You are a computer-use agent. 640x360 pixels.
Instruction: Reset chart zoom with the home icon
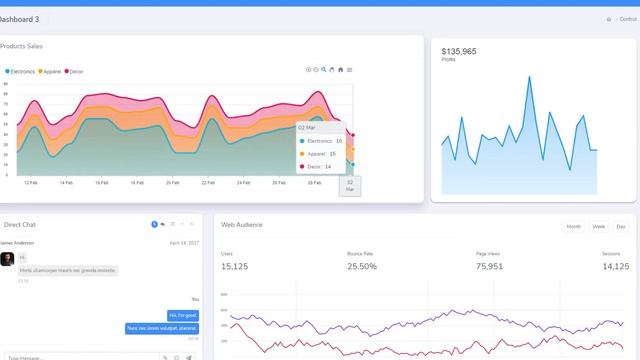(340, 70)
